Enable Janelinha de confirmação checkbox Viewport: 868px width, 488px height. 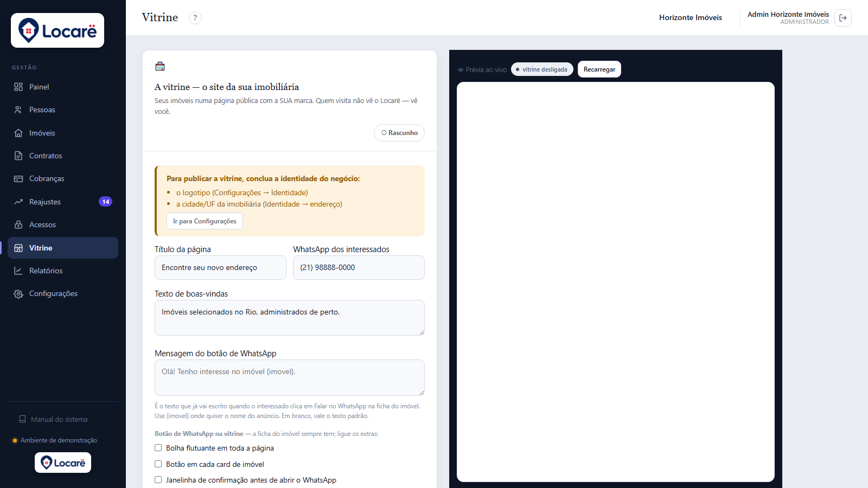coord(158,480)
